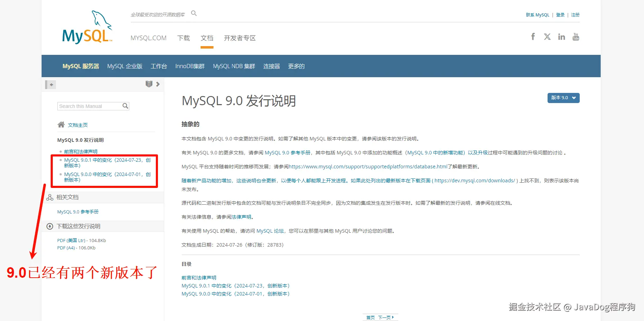Click the 注册 register link
The width and height of the screenshot is (644, 321).
click(575, 15)
